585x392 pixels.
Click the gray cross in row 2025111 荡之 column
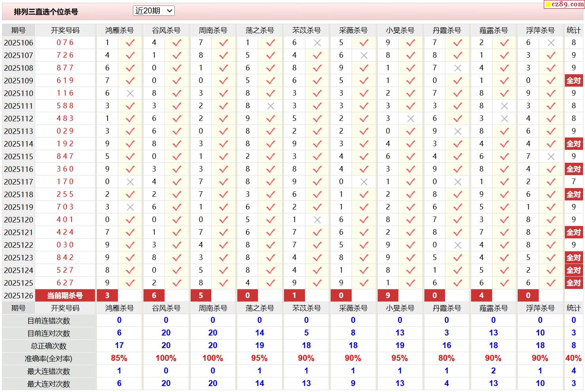click(x=271, y=106)
